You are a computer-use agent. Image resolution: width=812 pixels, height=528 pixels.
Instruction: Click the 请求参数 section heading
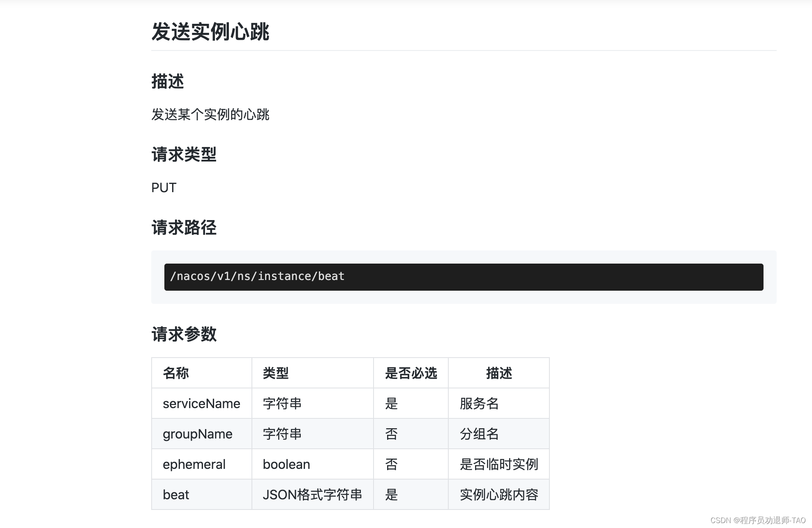[x=184, y=334]
